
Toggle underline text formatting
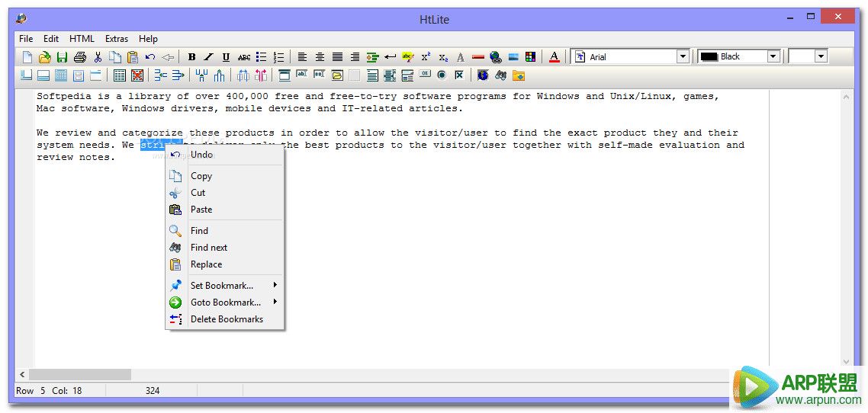(x=226, y=57)
